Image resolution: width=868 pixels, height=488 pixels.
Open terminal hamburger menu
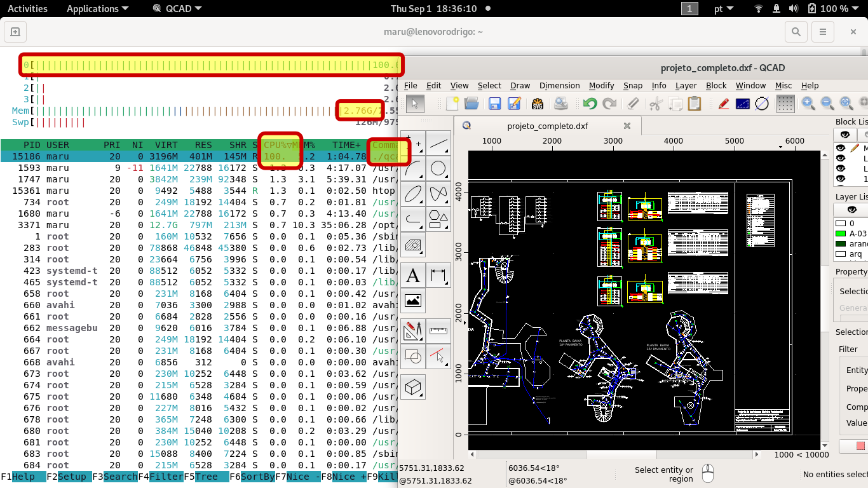(824, 32)
